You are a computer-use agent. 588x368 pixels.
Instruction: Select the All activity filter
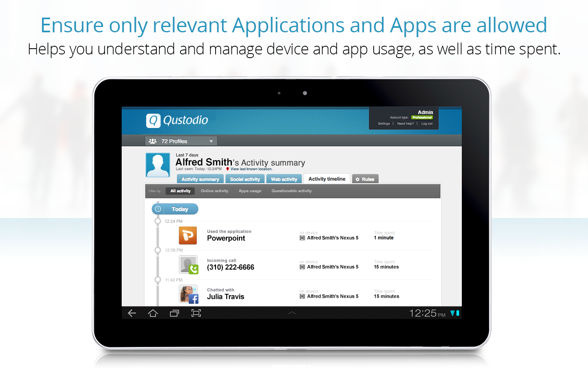(x=180, y=191)
